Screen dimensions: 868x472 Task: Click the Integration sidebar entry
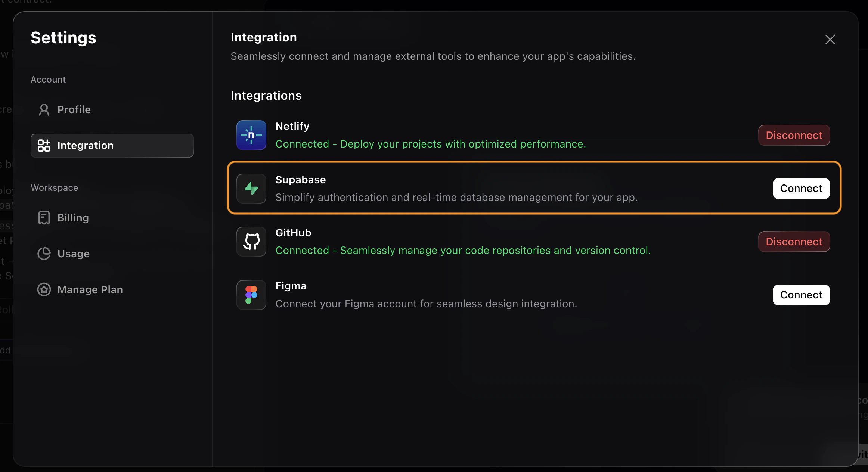[86, 146]
